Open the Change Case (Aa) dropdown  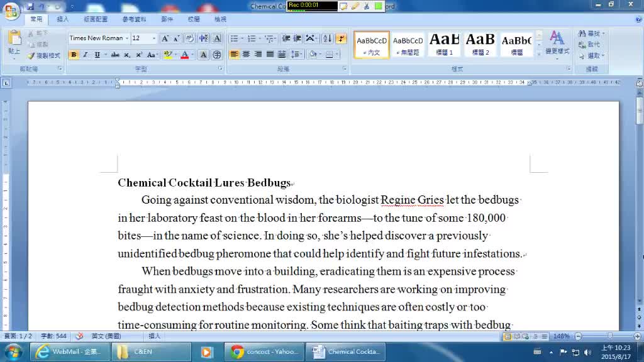(x=152, y=55)
